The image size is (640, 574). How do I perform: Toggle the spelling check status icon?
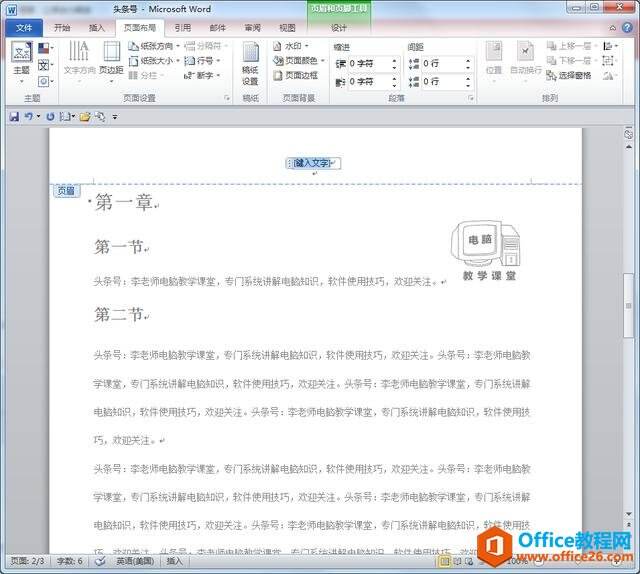click(x=100, y=561)
